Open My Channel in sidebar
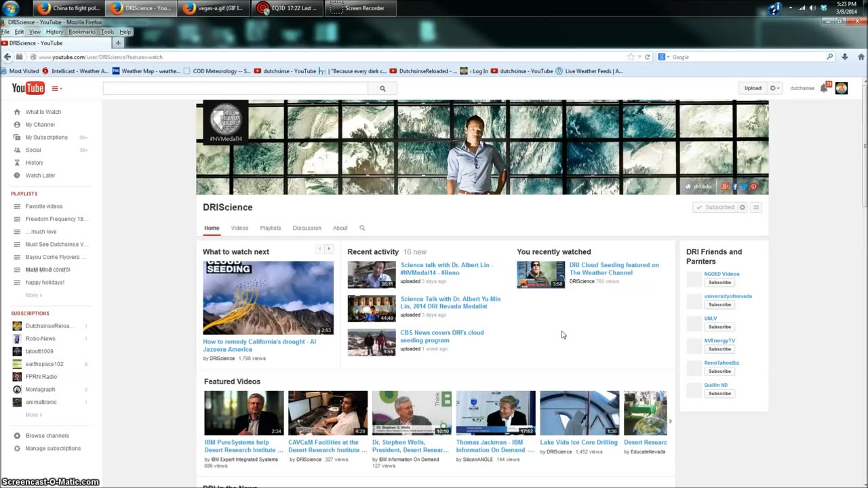868x488 pixels. (40, 125)
